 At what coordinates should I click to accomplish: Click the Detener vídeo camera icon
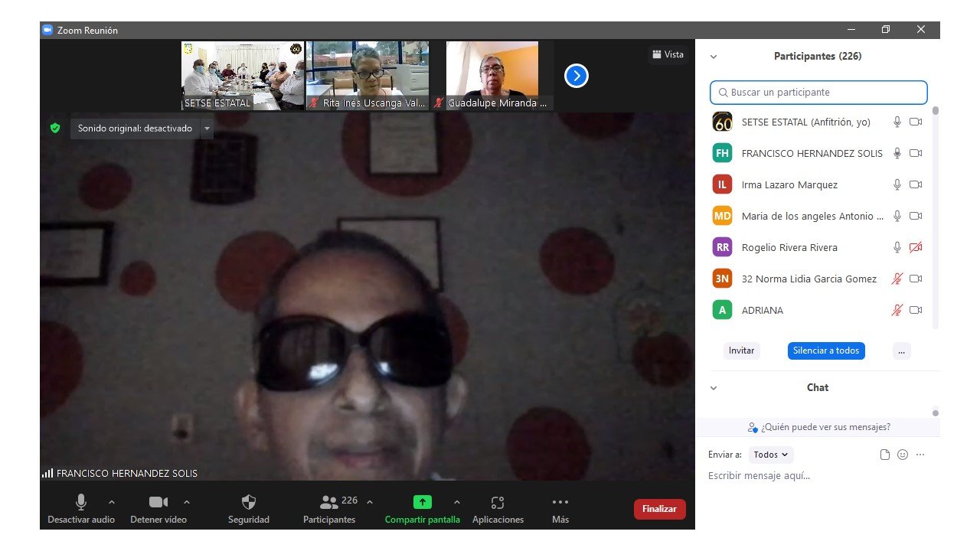point(158,502)
